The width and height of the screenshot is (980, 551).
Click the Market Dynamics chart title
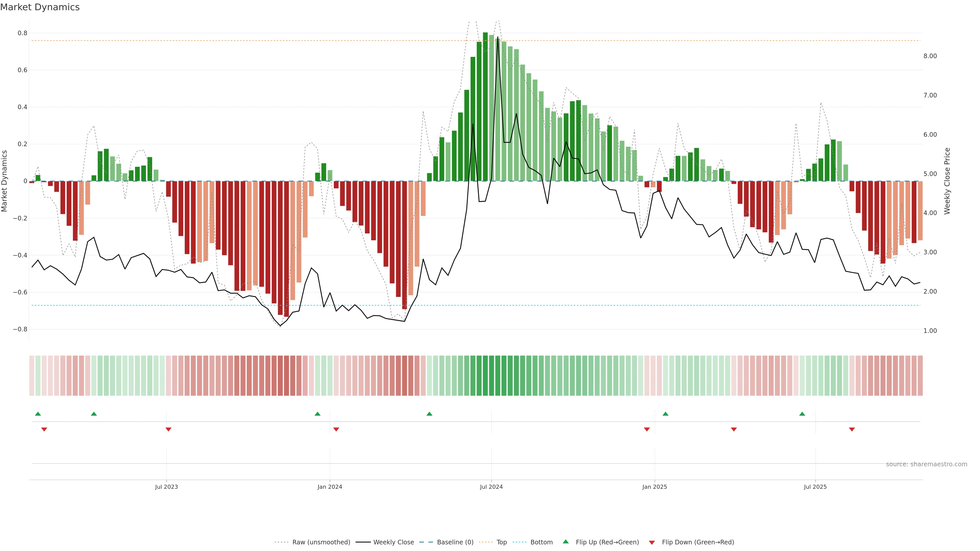[x=40, y=7]
